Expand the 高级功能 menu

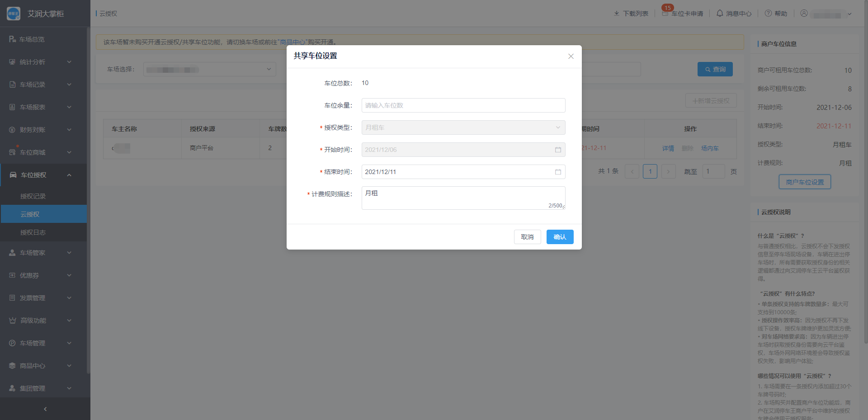coord(43,321)
